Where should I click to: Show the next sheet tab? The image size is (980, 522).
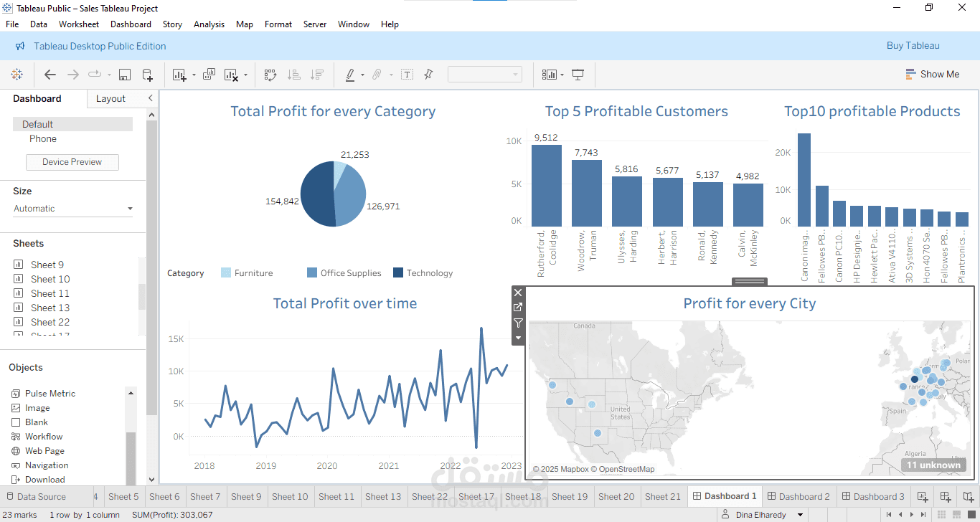[x=912, y=514]
